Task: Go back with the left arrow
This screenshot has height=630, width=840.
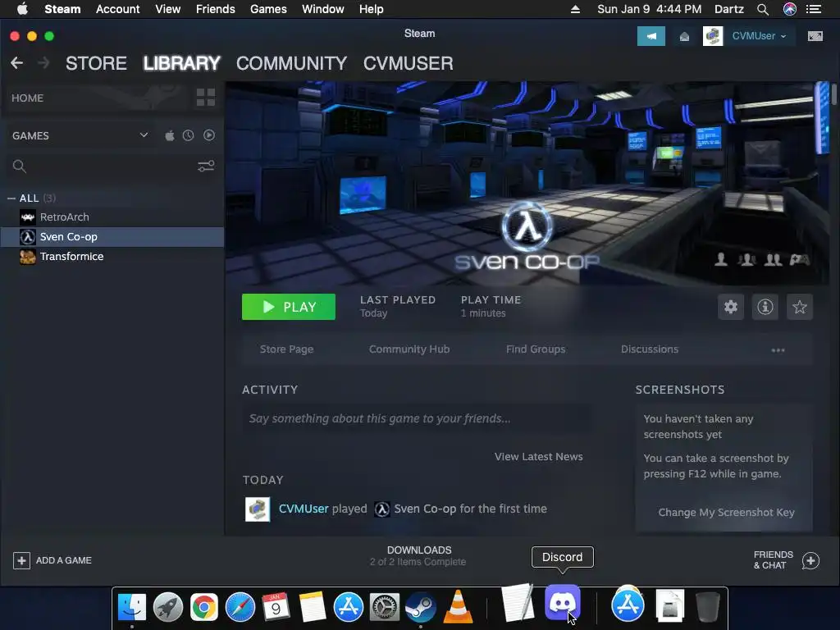Action: 16,63
